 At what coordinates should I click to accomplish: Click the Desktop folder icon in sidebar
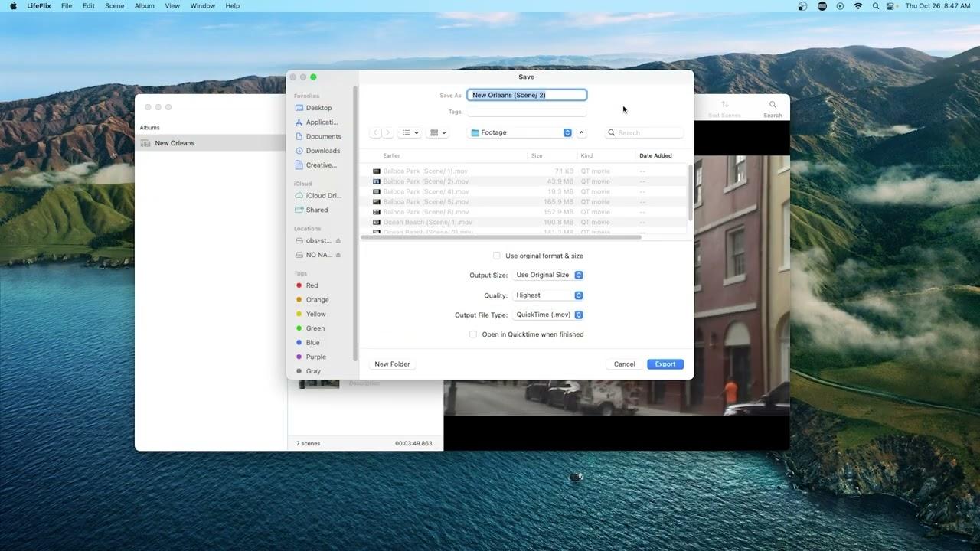click(x=299, y=108)
